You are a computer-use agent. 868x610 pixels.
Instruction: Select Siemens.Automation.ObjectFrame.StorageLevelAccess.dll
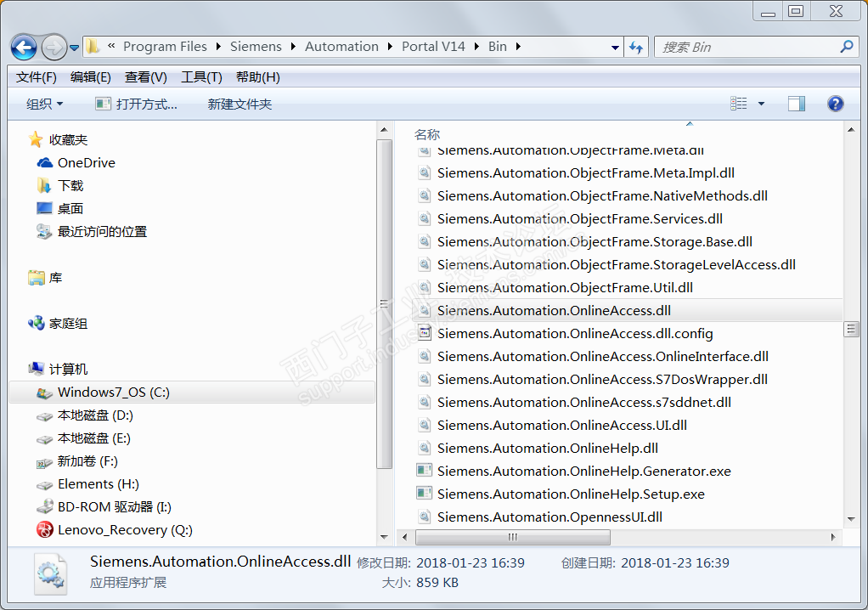[616, 264]
